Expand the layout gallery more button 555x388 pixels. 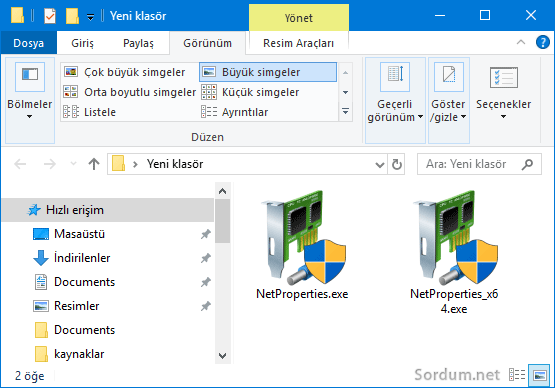pos(345,112)
